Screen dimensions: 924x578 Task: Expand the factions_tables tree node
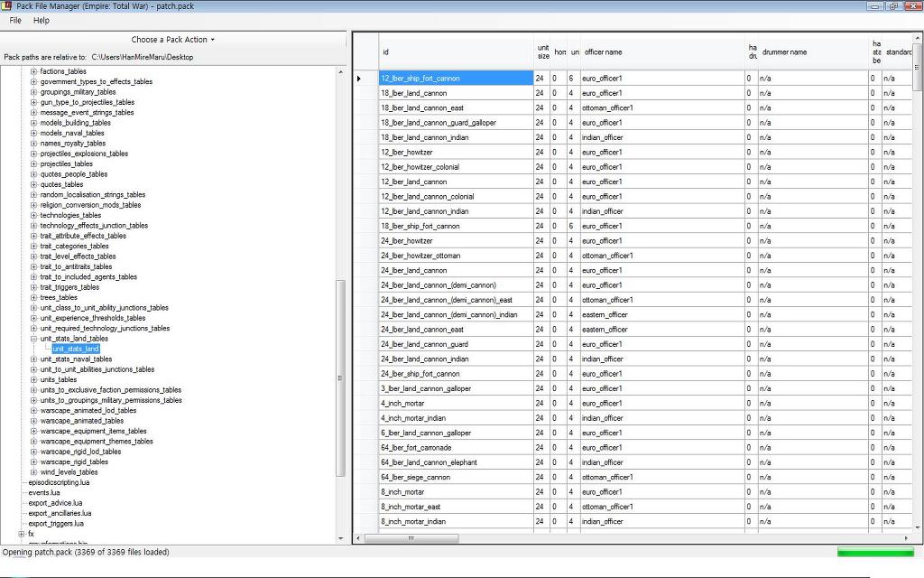(x=34, y=71)
